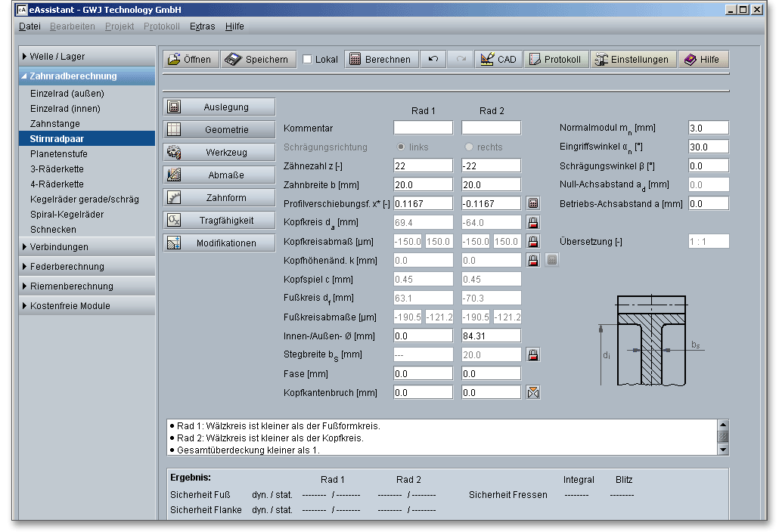Click the Normalmodul input field
The height and width of the screenshot is (532, 779).
[708, 128]
